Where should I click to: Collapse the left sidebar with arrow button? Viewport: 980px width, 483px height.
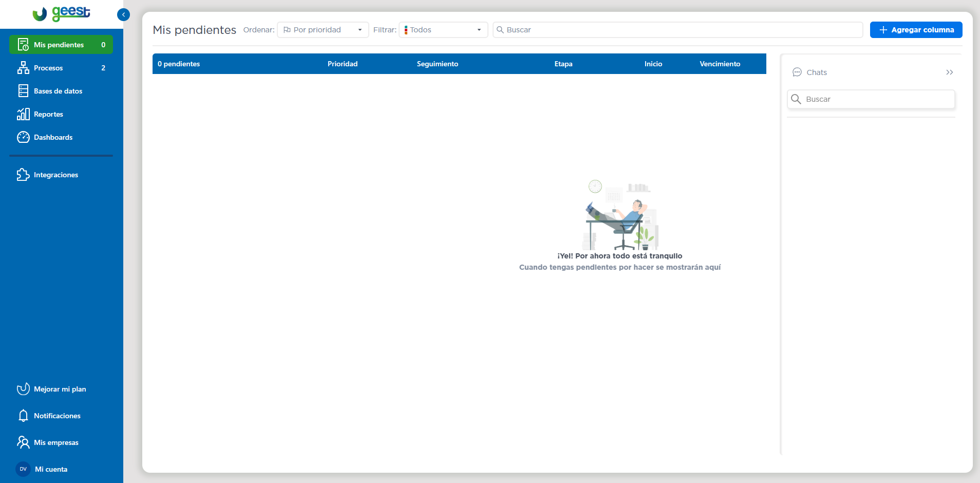click(123, 15)
